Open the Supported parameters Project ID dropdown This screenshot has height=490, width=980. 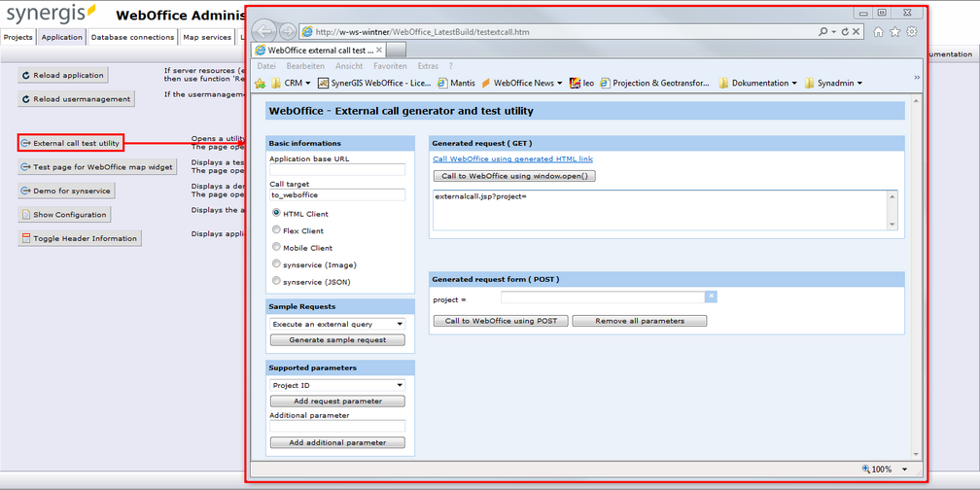337,385
